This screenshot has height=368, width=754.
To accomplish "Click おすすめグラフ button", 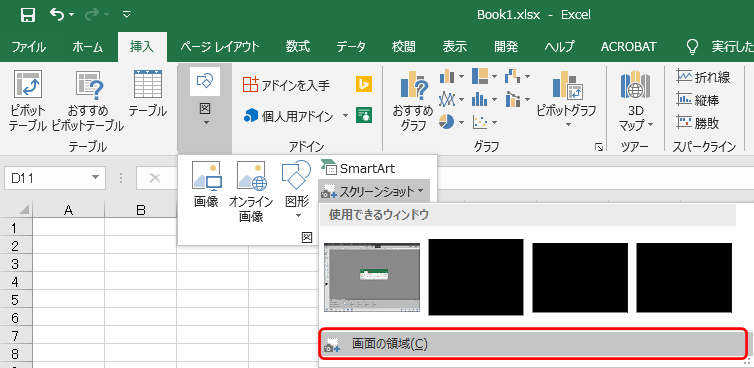I will (412, 101).
